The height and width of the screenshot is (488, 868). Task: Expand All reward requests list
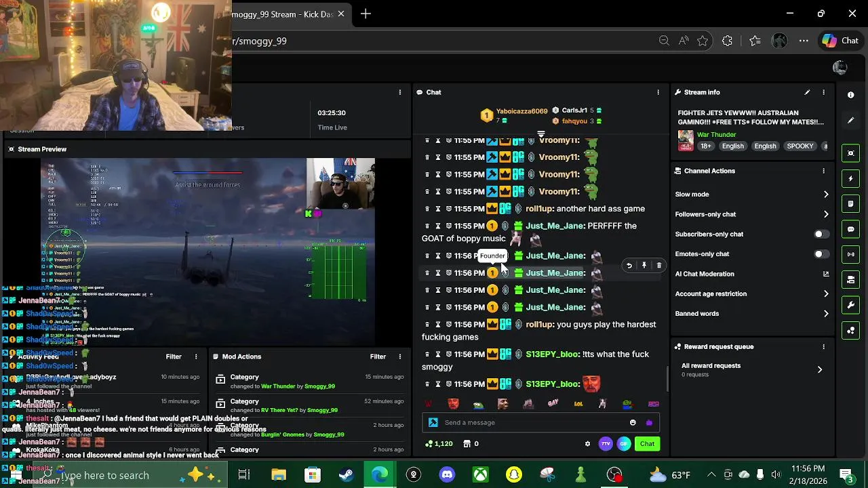(751, 369)
